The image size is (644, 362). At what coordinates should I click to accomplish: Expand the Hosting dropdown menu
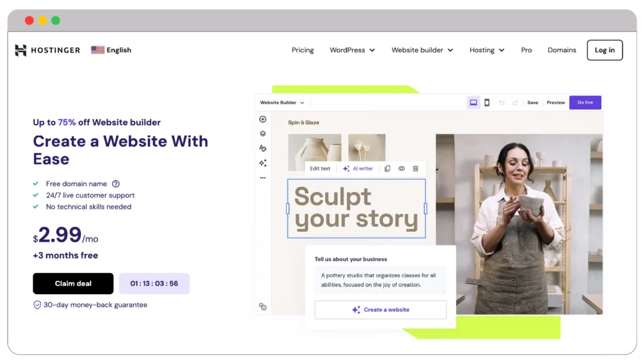[487, 50]
